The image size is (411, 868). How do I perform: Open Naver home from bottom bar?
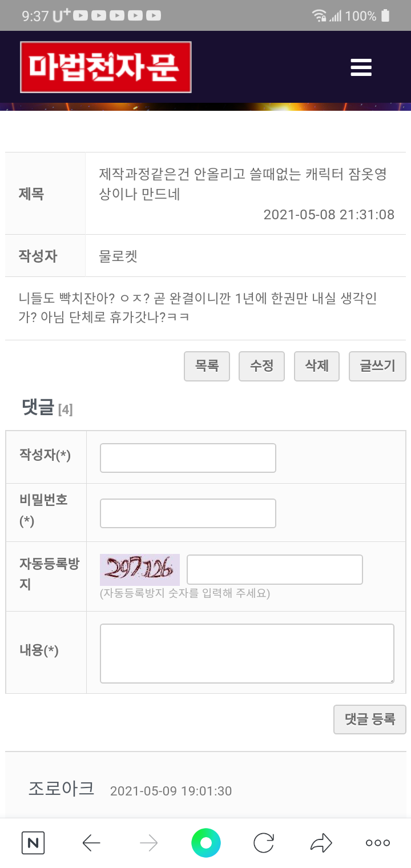33,843
